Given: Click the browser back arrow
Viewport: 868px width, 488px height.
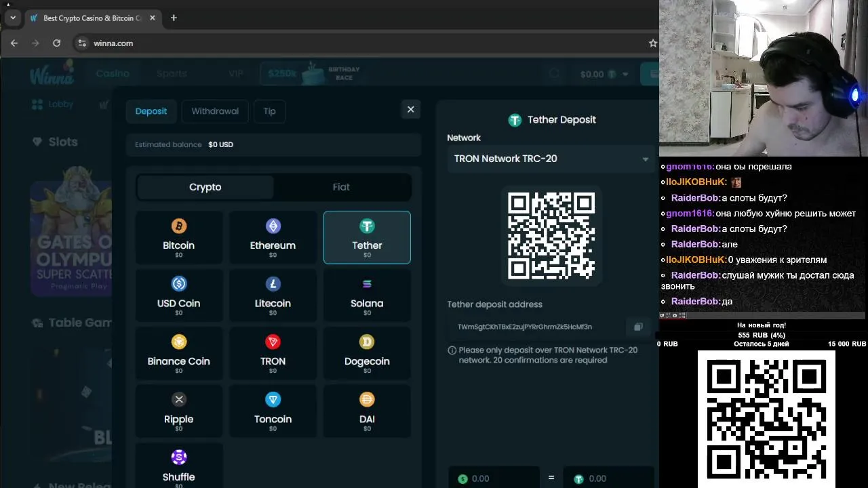Looking at the screenshot, I should pos(14,43).
